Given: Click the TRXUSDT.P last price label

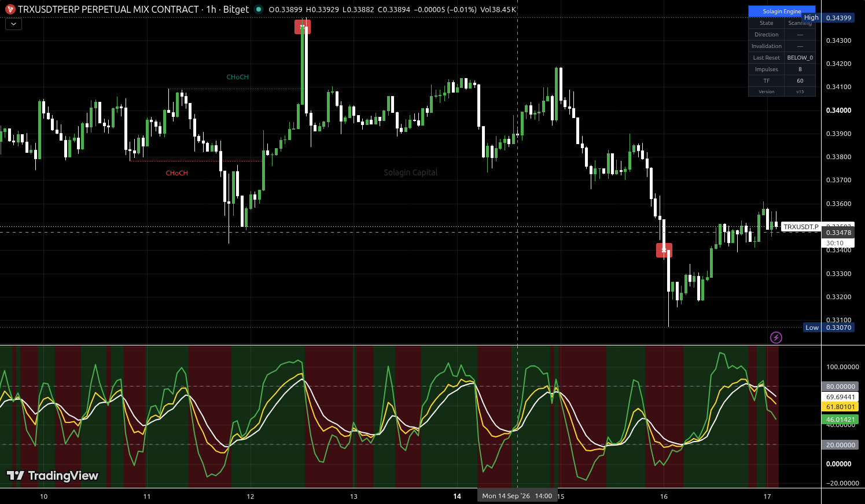Looking at the screenshot, I should pos(801,227).
